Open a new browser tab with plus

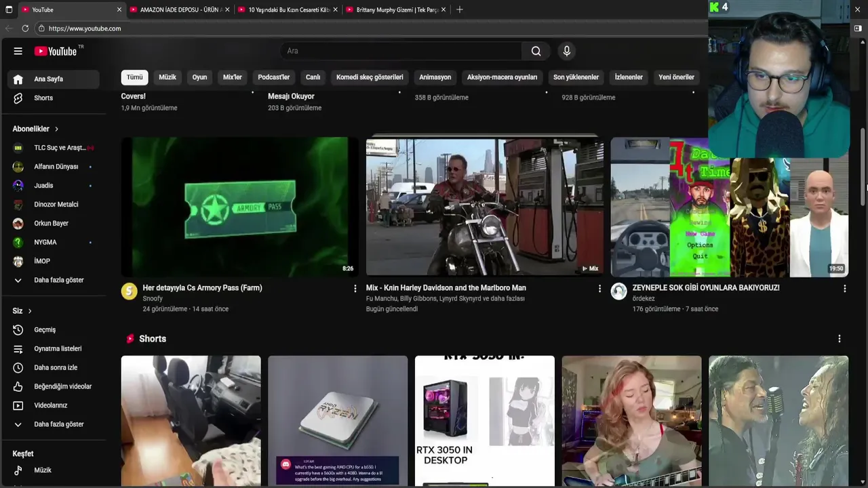pyautogui.click(x=459, y=9)
